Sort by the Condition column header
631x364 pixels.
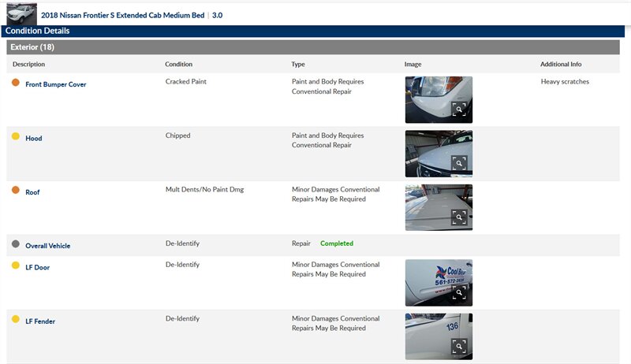point(178,65)
